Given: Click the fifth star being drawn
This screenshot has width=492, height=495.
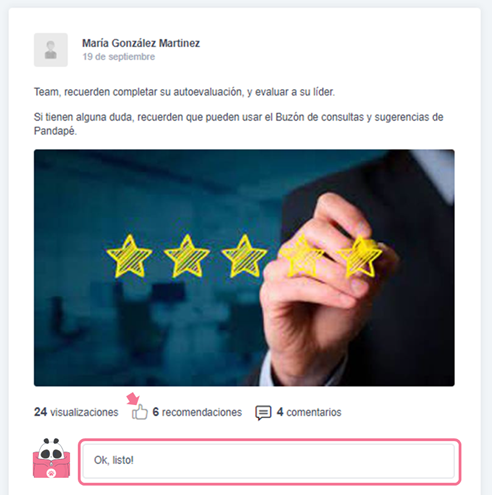Looking at the screenshot, I should point(359,256).
